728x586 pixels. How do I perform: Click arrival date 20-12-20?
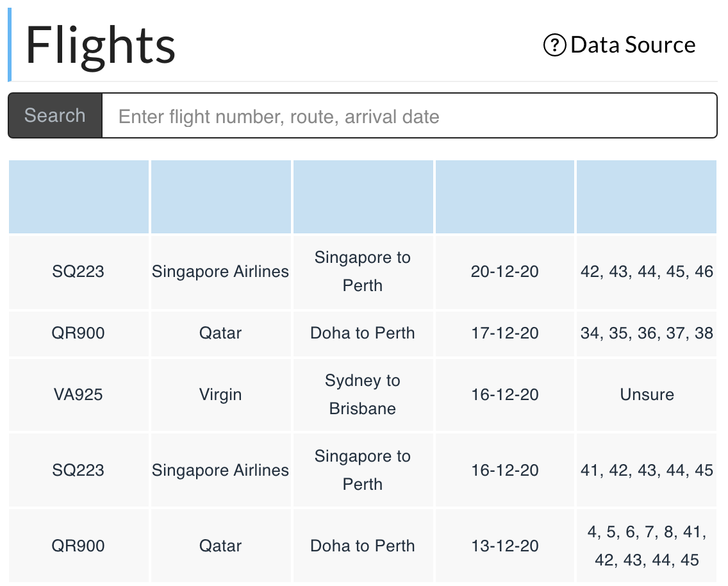click(504, 272)
